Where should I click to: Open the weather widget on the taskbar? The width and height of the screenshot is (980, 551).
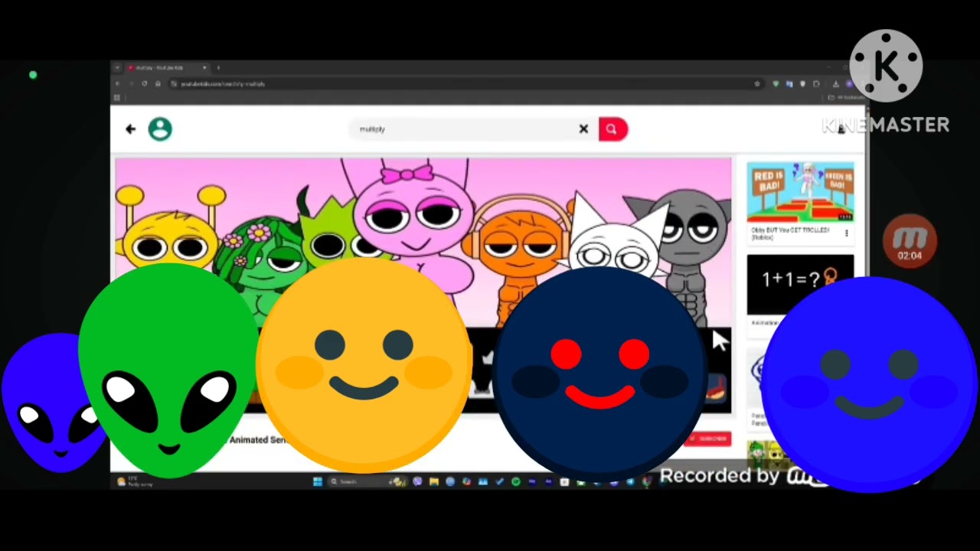[136, 481]
